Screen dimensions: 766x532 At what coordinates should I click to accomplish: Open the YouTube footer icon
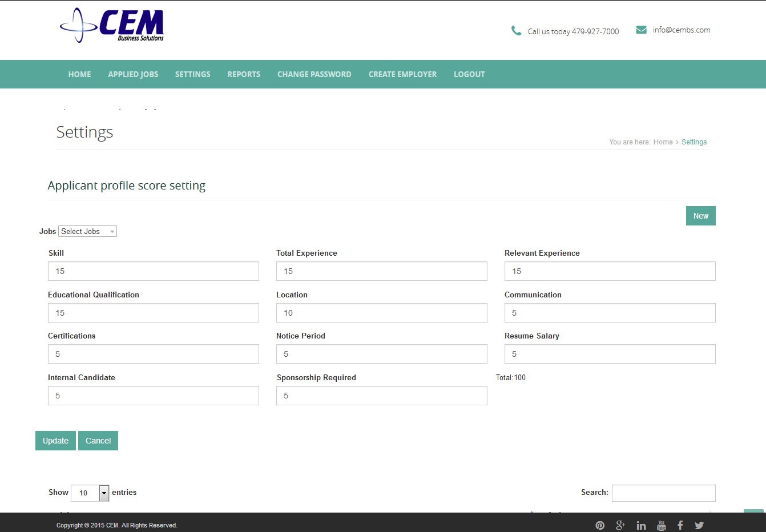[661, 525]
